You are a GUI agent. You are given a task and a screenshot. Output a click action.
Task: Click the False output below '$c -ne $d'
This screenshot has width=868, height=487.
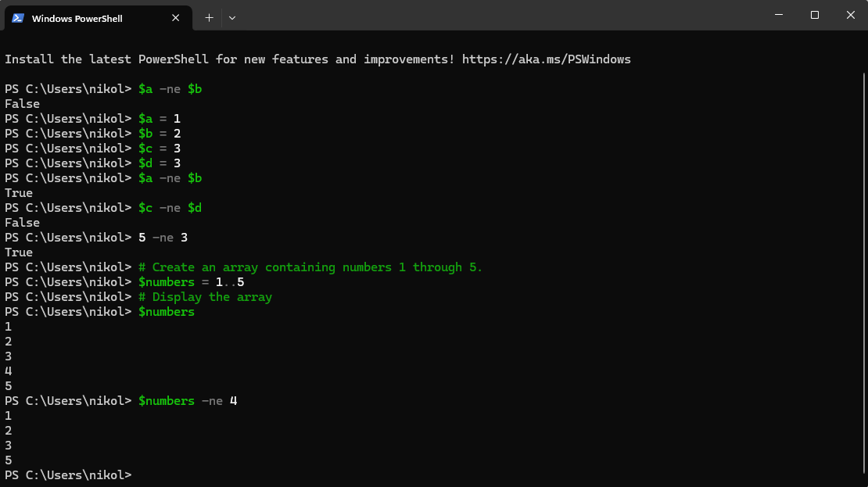[22, 223]
